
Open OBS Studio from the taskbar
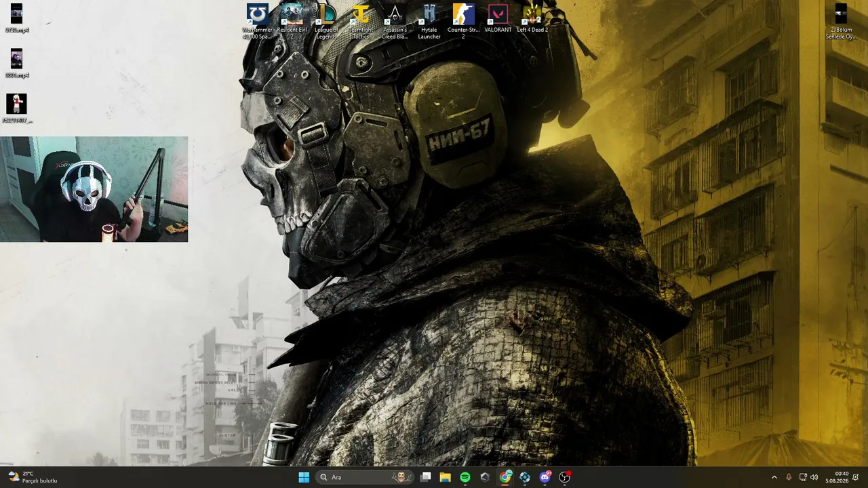pyautogui.click(x=564, y=477)
